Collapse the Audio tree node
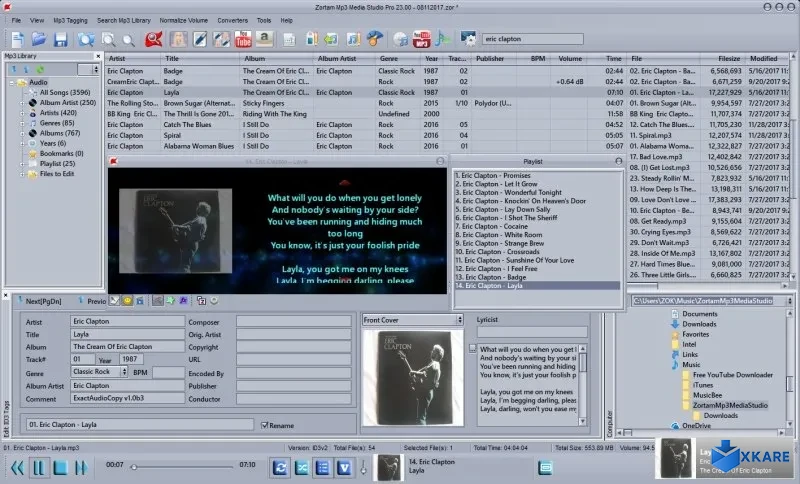Image resolution: width=800 pixels, height=484 pixels. (12, 82)
